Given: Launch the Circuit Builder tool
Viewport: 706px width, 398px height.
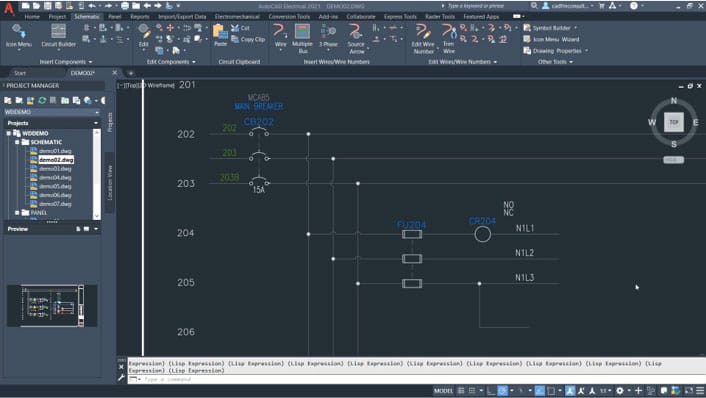Looking at the screenshot, I should click(x=58, y=36).
